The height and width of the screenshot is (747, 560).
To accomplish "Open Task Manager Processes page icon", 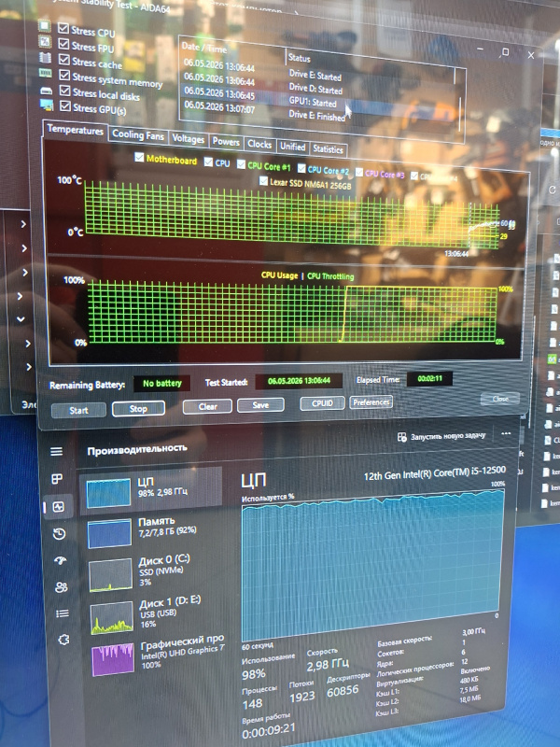I will coord(57,479).
